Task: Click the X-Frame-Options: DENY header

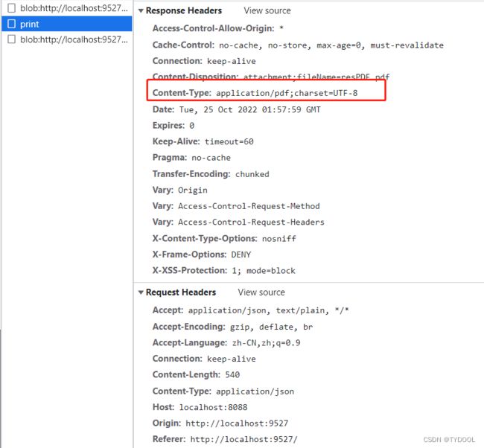Action: [202, 255]
